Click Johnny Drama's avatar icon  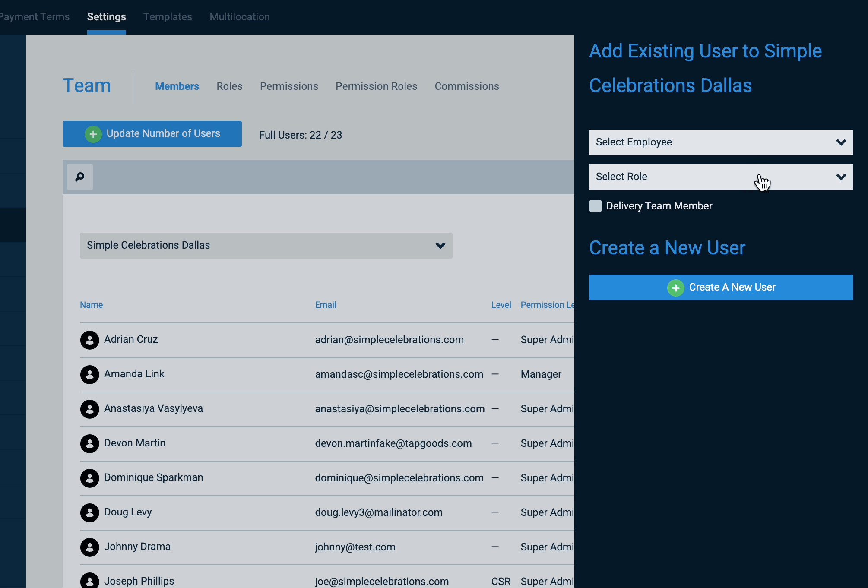click(90, 547)
